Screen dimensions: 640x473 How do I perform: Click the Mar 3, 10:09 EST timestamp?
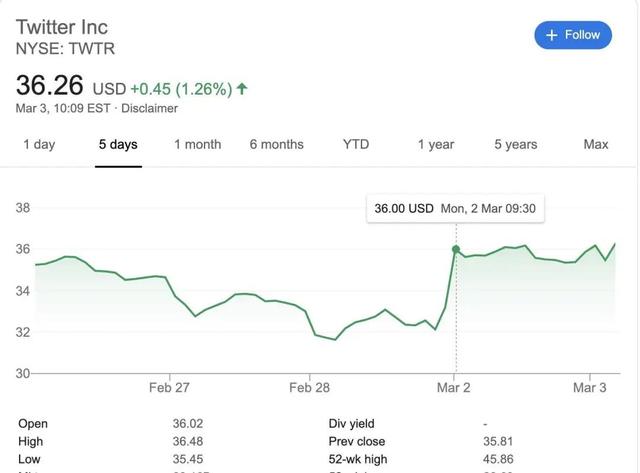(63, 109)
